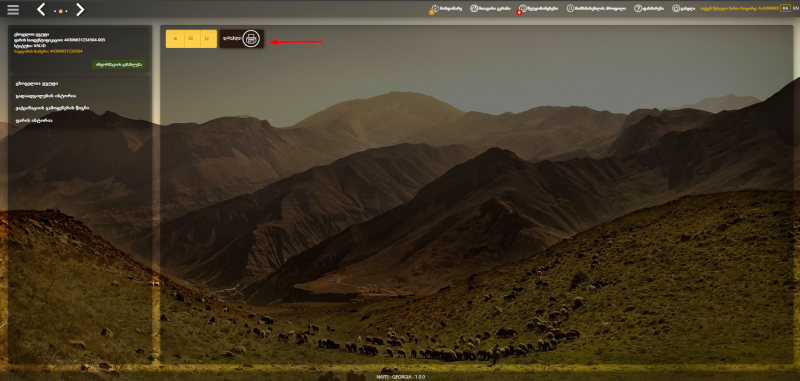The image size is (800, 381).
Task: Switch language to KA
Action: (x=785, y=8)
